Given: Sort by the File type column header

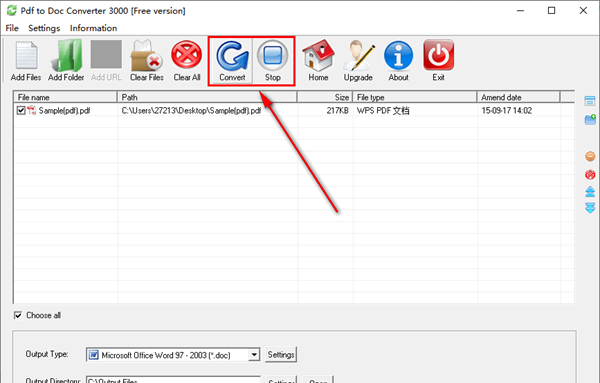Looking at the screenshot, I should pyautogui.click(x=415, y=97).
